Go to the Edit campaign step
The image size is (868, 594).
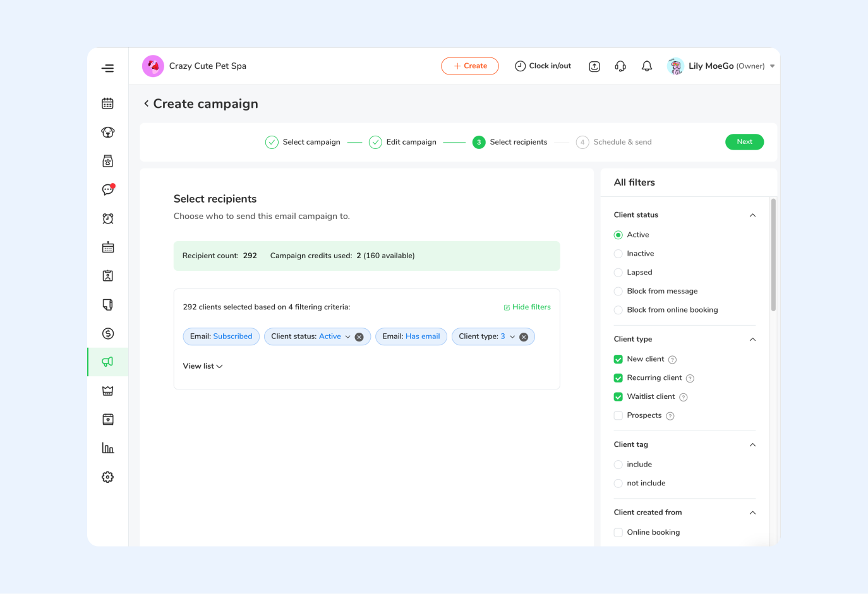(402, 142)
